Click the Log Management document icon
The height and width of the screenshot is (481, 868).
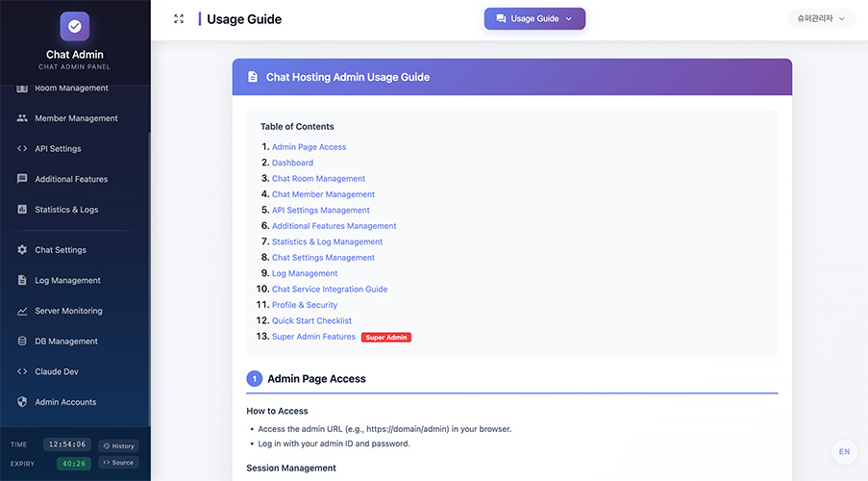tap(22, 280)
